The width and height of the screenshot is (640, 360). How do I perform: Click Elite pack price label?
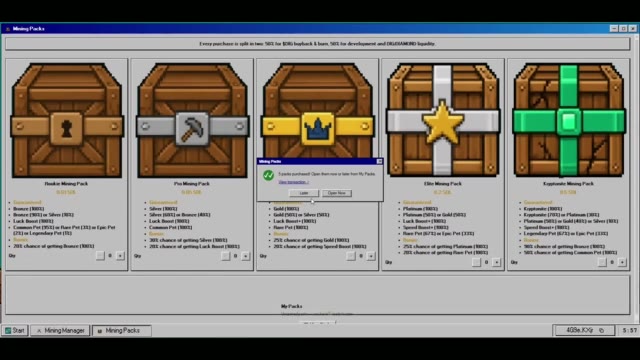[x=442, y=192]
